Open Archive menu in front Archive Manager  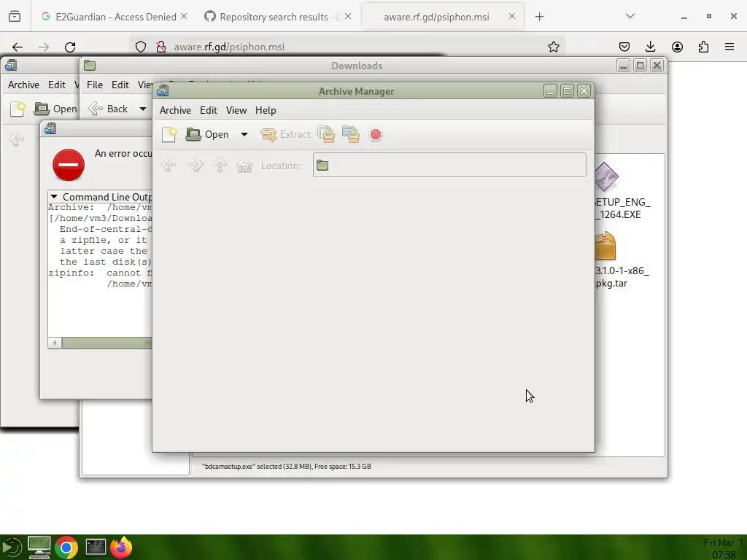coord(175,111)
